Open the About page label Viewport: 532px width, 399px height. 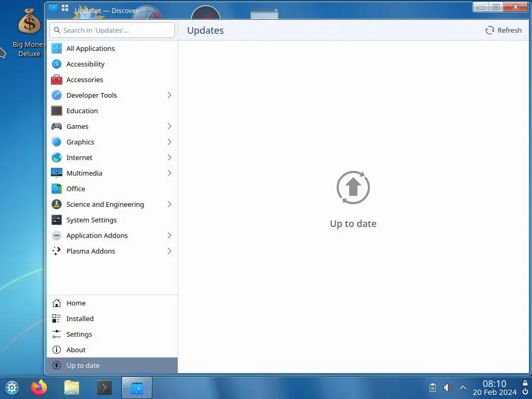(x=76, y=350)
